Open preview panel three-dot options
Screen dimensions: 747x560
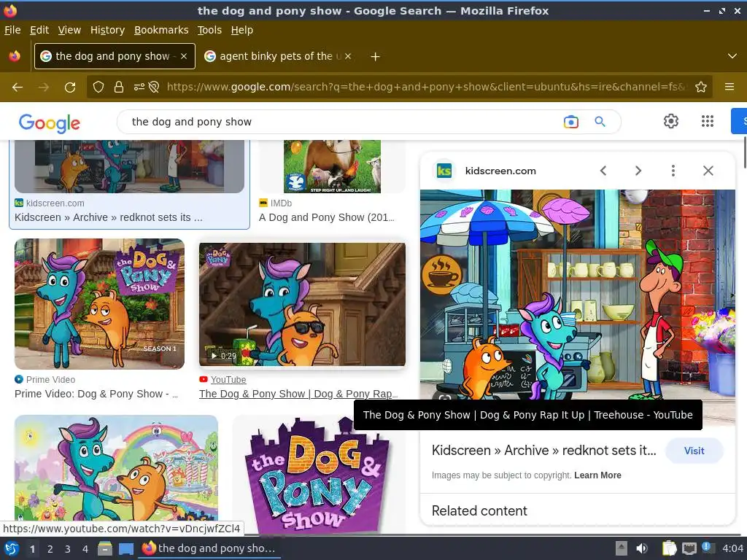pos(673,171)
